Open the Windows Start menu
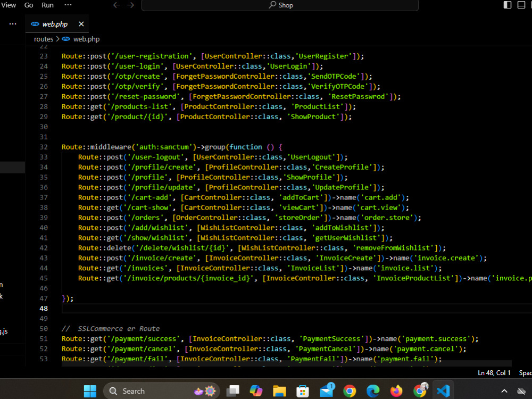Viewport: 532px width, 399px height. [90, 391]
